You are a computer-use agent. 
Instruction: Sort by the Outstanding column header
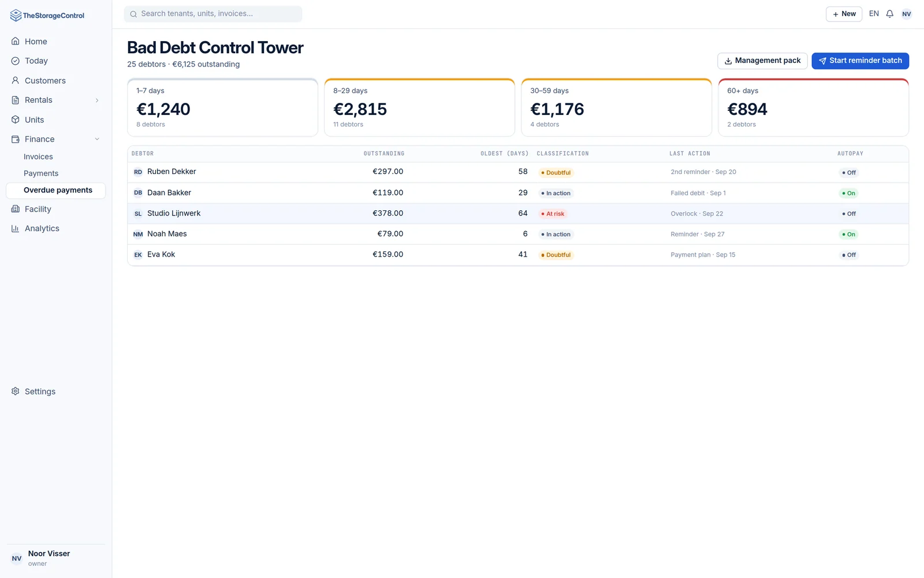(384, 154)
